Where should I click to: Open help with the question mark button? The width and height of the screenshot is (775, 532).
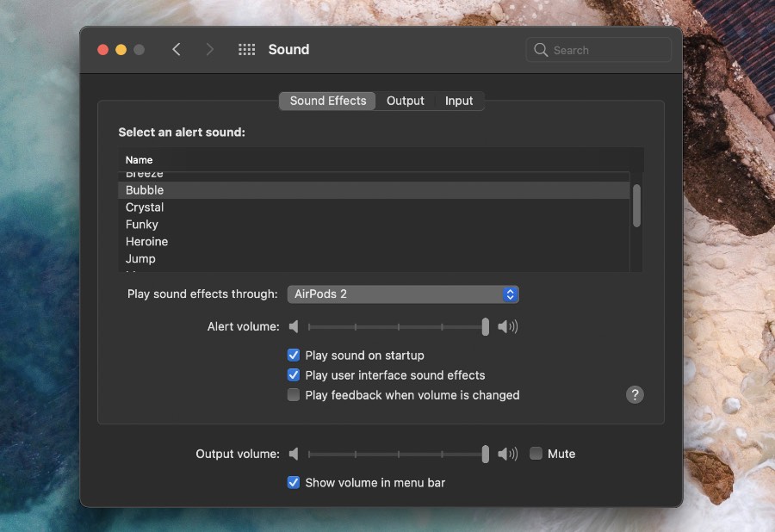pos(635,394)
